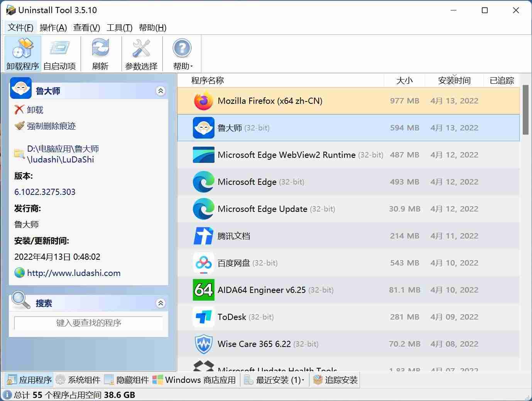Click the 977 MB size of Firefox
Viewport: 532px width, 401px height.
tap(404, 101)
